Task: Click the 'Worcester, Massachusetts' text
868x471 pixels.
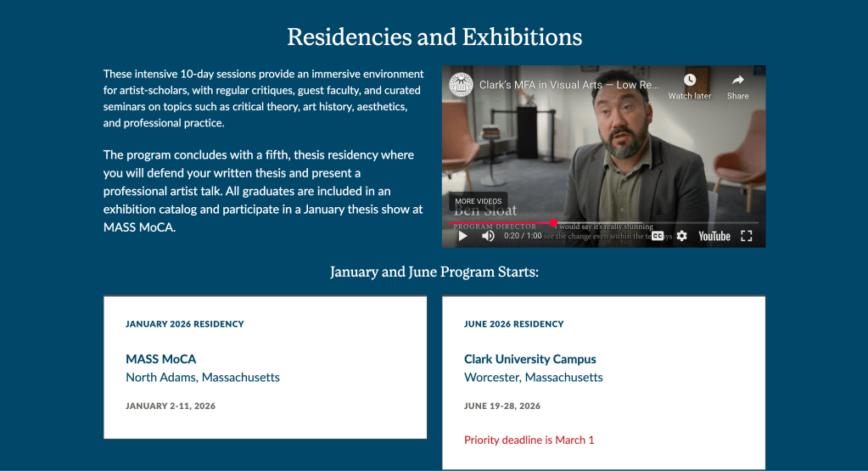Action: pos(533,378)
